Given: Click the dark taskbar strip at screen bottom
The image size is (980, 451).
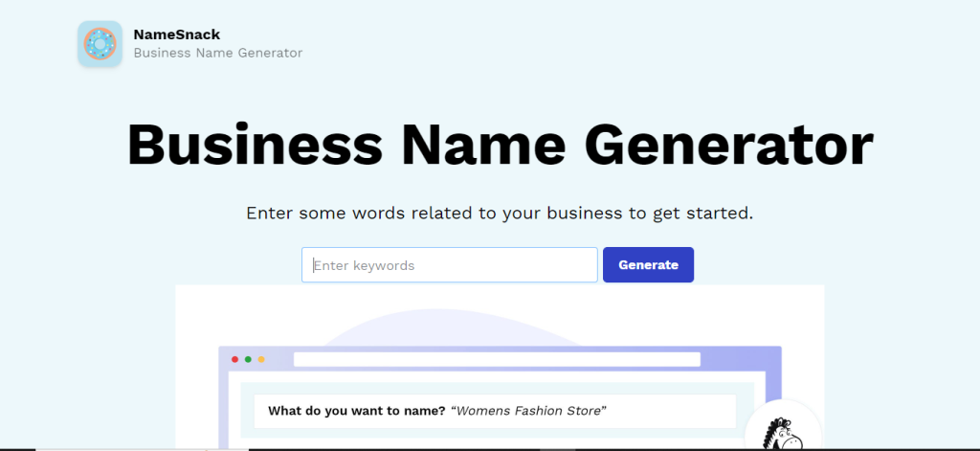Looking at the screenshot, I should [x=490, y=449].
